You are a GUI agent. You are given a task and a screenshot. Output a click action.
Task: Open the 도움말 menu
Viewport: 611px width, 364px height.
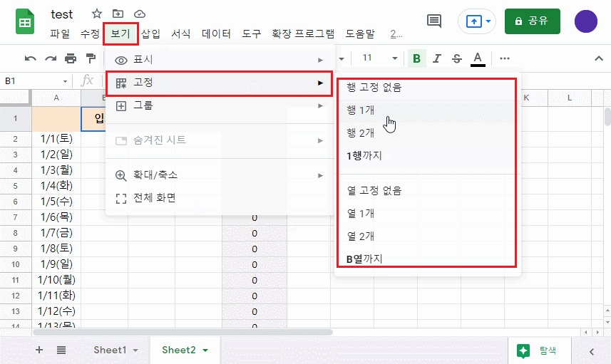[359, 33]
